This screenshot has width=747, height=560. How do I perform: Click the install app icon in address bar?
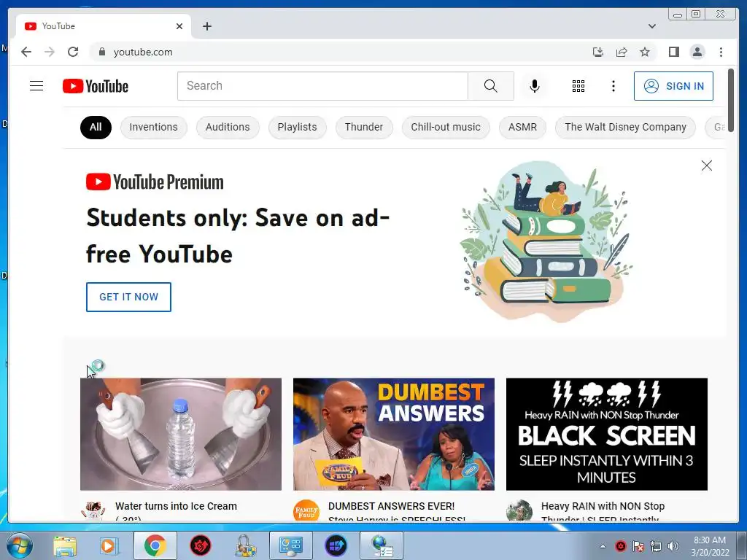pos(598,52)
